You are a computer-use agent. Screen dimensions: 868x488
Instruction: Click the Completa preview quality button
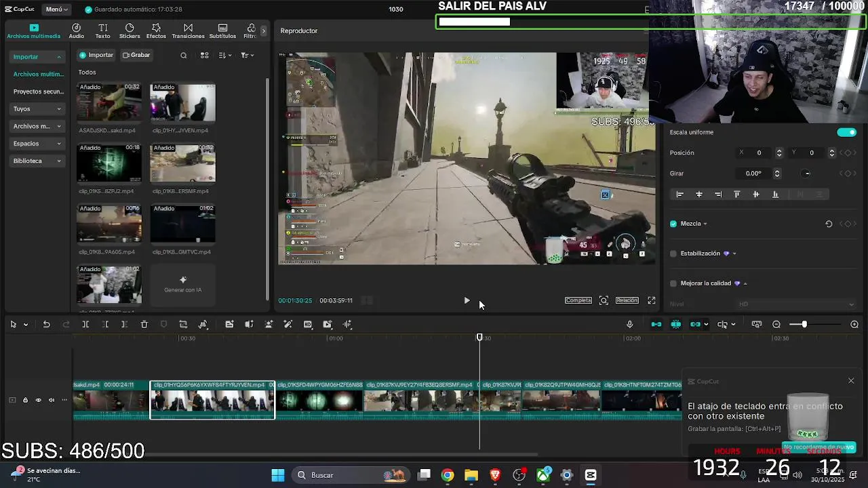578,300
